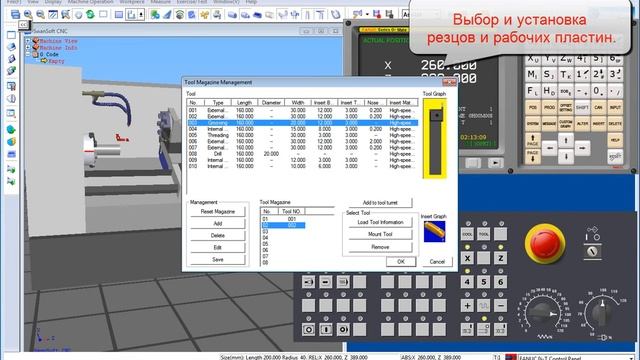
Task: Click the Add button under Management
Action: (x=218, y=223)
